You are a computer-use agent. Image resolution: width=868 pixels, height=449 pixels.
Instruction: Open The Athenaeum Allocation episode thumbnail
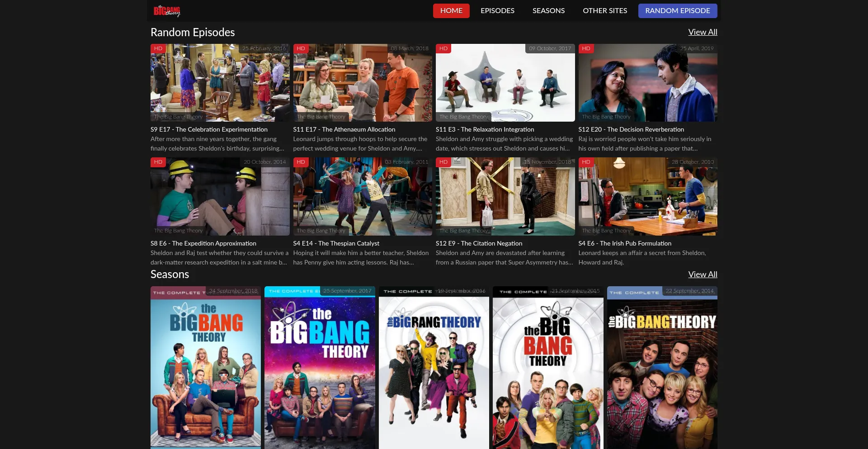362,83
